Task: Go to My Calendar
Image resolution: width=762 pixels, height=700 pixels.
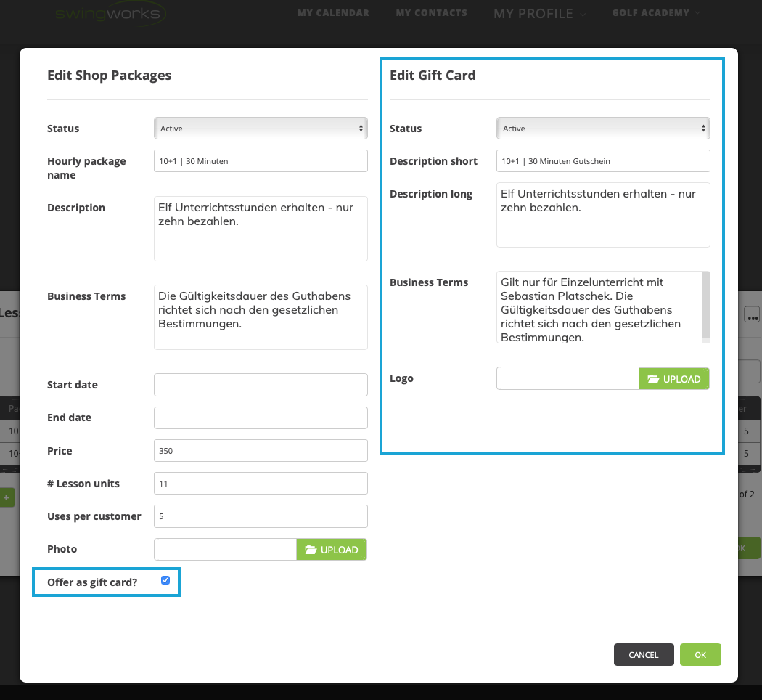Action: 333,13
